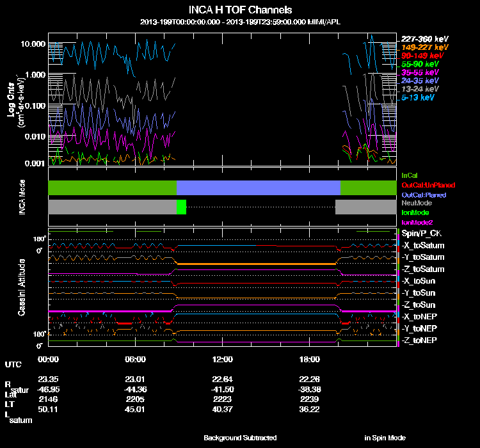Click the 5-13 keV legend label
The height and width of the screenshot is (448, 480).
(x=418, y=97)
